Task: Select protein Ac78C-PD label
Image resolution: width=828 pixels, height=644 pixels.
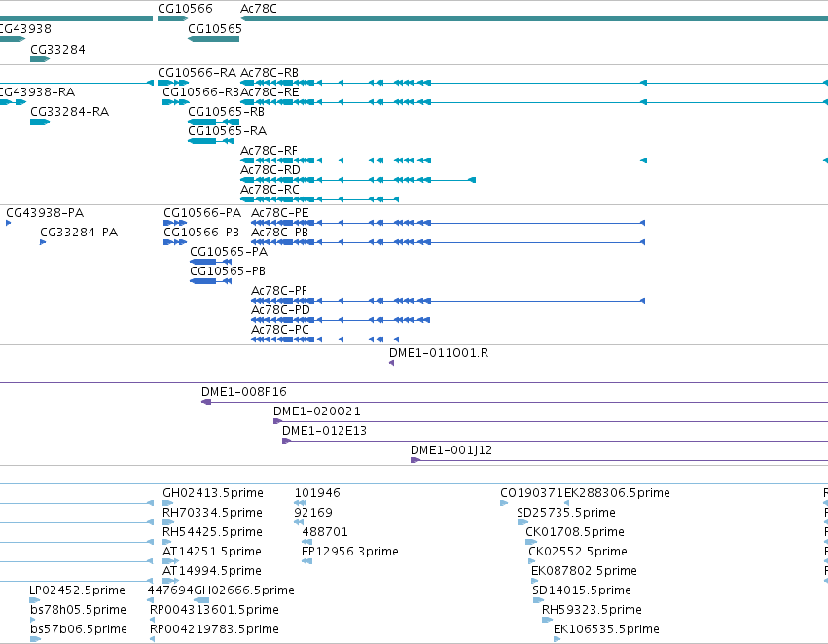Action: coord(280,310)
